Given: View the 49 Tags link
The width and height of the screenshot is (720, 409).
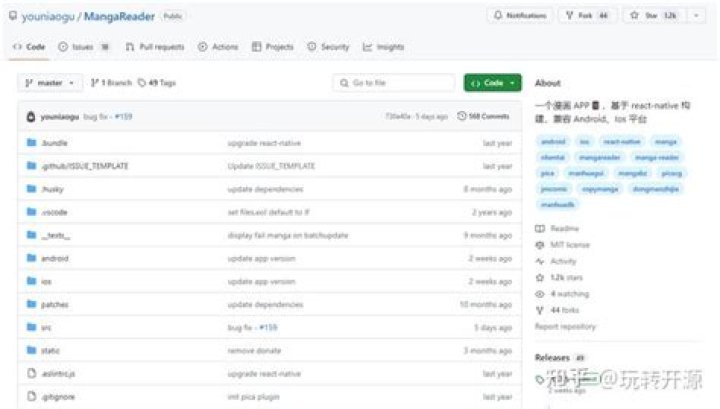Looking at the screenshot, I should [157, 83].
